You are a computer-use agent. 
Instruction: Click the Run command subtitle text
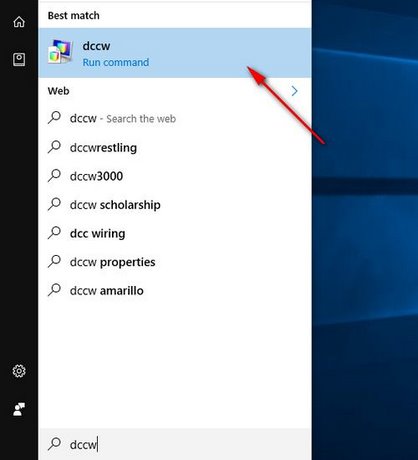pyautogui.click(x=116, y=62)
